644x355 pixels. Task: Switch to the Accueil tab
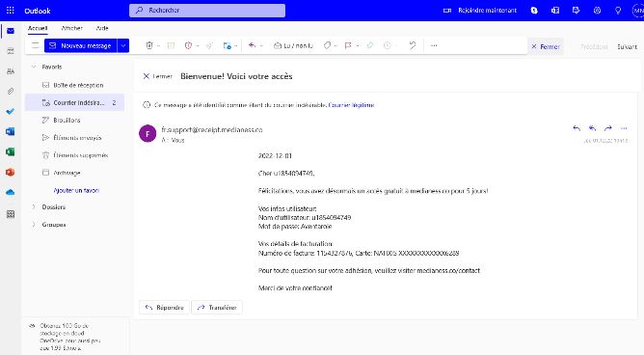tap(38, 28)
